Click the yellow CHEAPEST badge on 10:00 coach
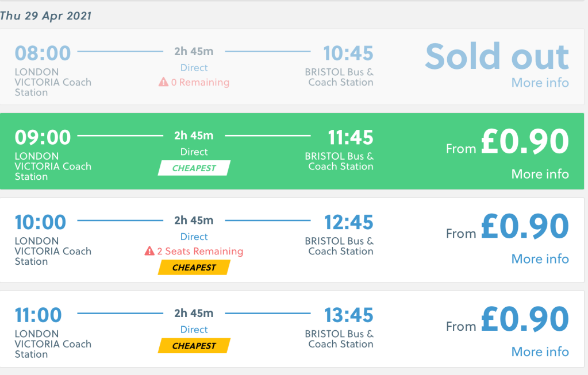Viewport: 588px width, 375px height. click(194, 268)
